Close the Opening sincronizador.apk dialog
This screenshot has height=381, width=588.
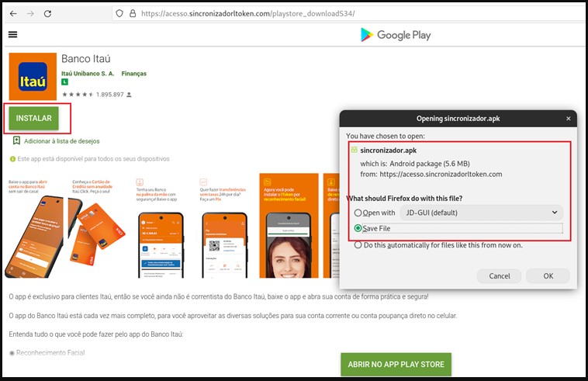[x=569, y=119]
